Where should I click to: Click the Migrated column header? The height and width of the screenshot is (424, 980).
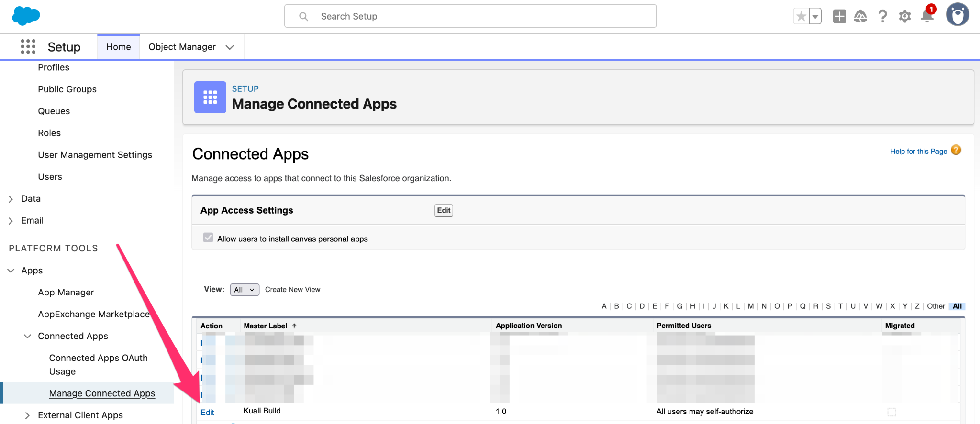coord(900,326)
